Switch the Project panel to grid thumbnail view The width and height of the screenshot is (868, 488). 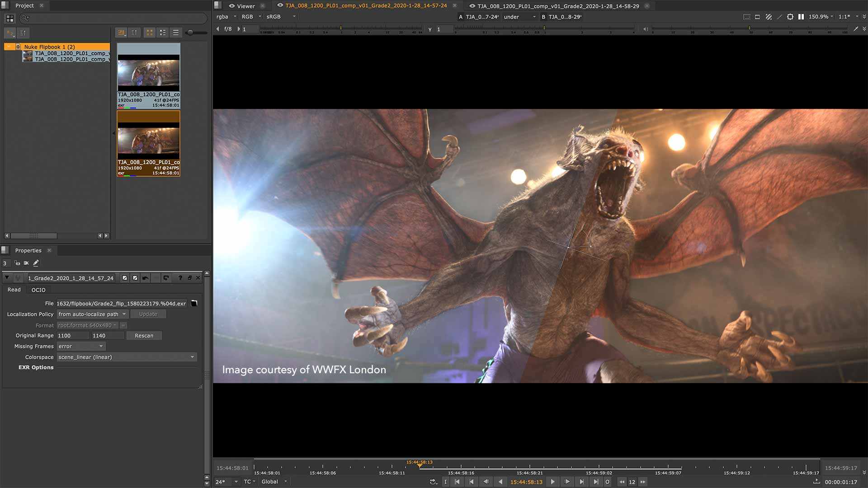150,33
